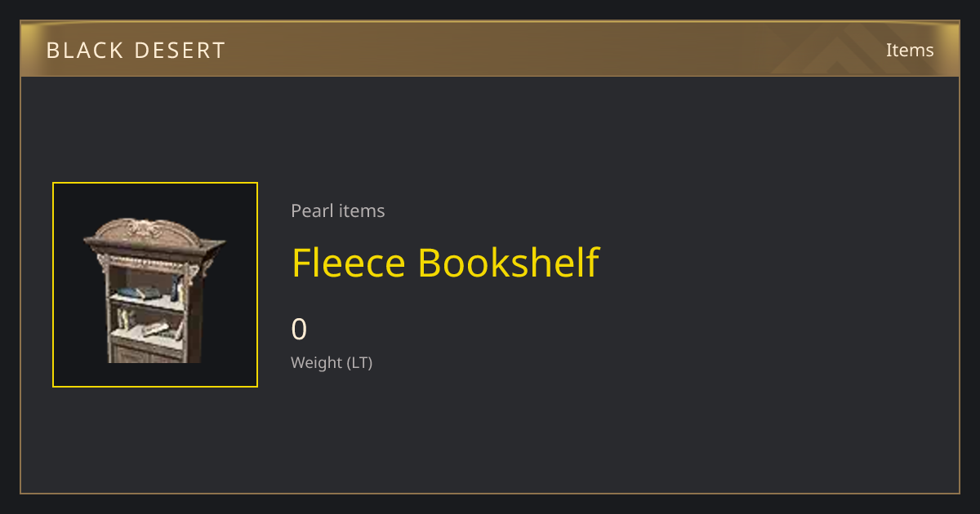Click the word Bookshelf in the title
Image resolution: width=980 pixels, height=514 pixels.
(509, 263)
